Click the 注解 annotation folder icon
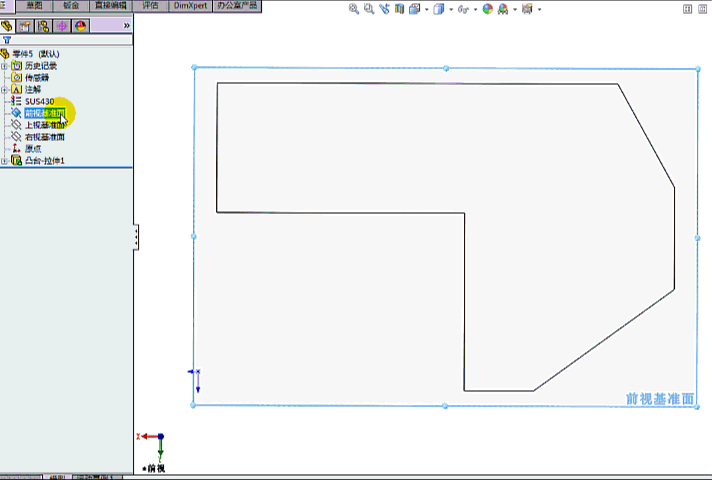 (16, 89)
